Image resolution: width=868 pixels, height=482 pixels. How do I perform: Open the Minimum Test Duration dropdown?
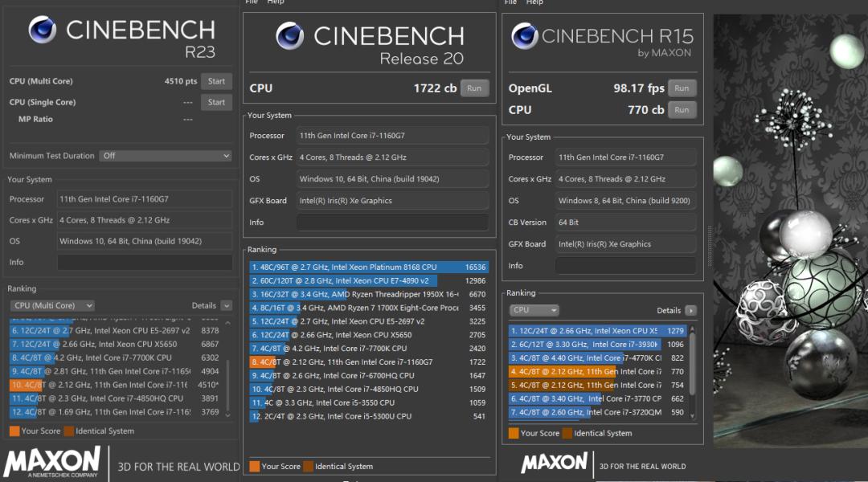166,156
